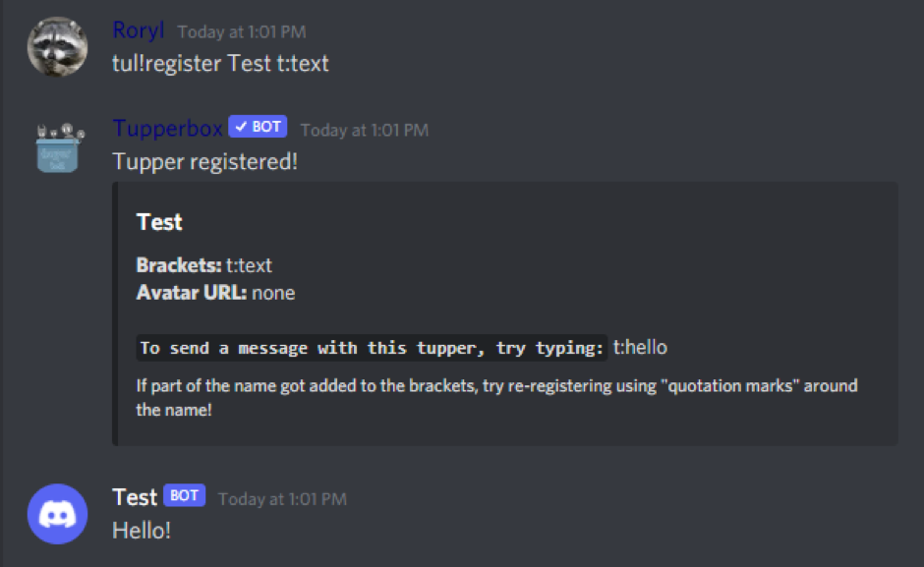Open the Tupperbox username profile

(x=167, y=129)
